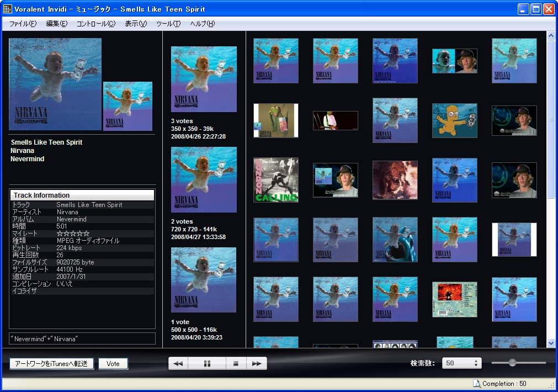
Task: Click the Completion : 50 status text
Action: click(x=504, y=384)
